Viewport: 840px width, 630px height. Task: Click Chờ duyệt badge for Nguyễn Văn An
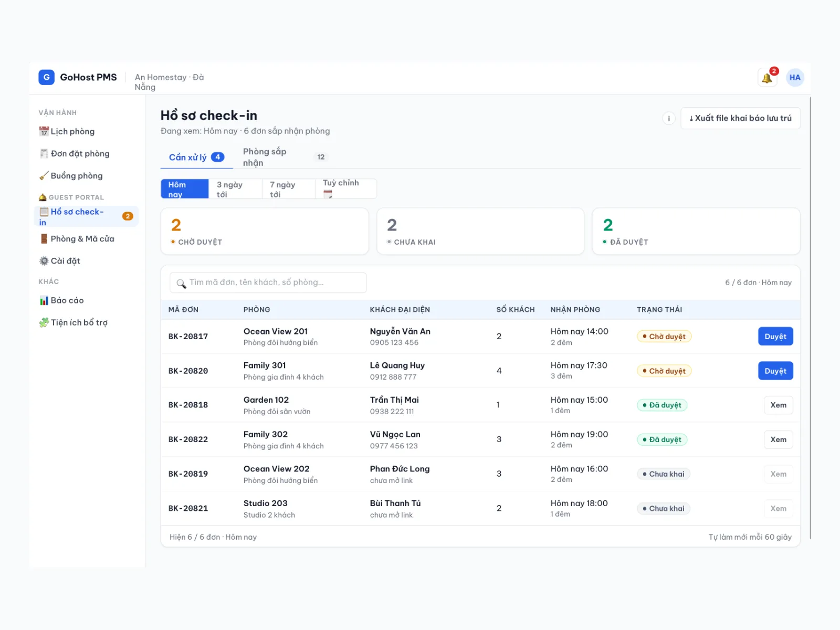point(664,337)
